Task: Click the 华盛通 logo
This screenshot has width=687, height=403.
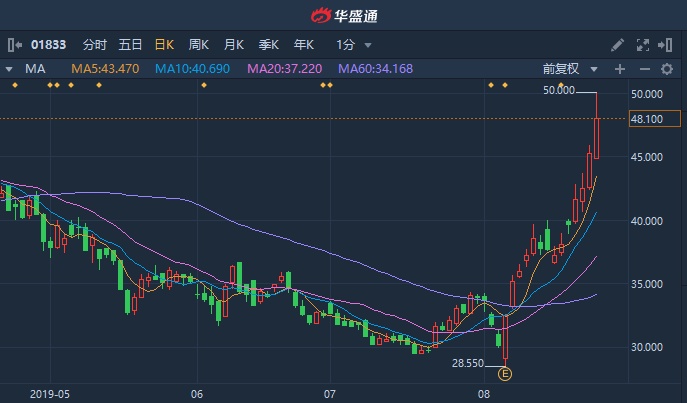Action: pyautogui.click(x=344, y=16)
